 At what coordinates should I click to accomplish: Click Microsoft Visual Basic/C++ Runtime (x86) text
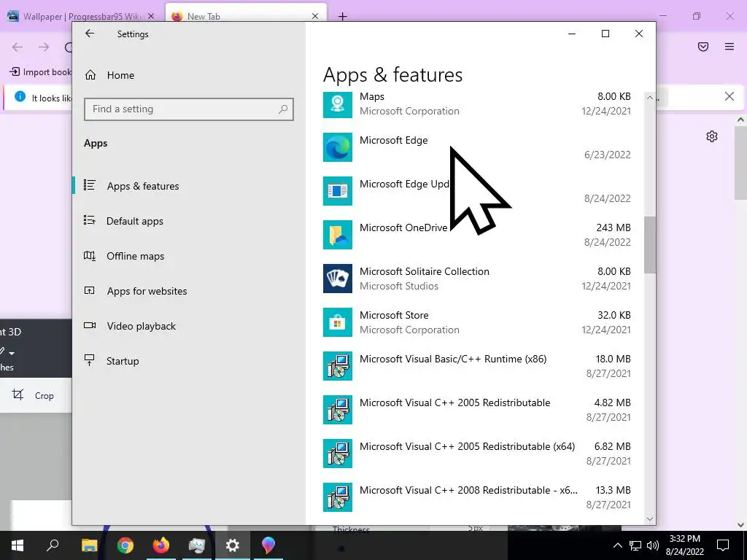click(x=453, y=359)
